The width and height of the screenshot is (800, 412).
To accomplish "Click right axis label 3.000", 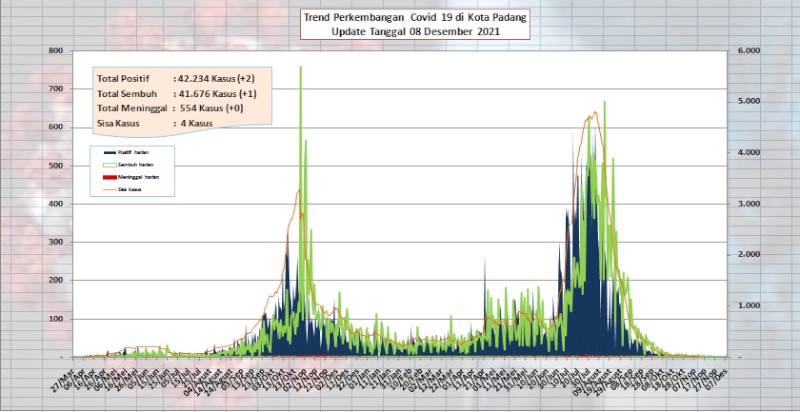I will click(749, 203).
